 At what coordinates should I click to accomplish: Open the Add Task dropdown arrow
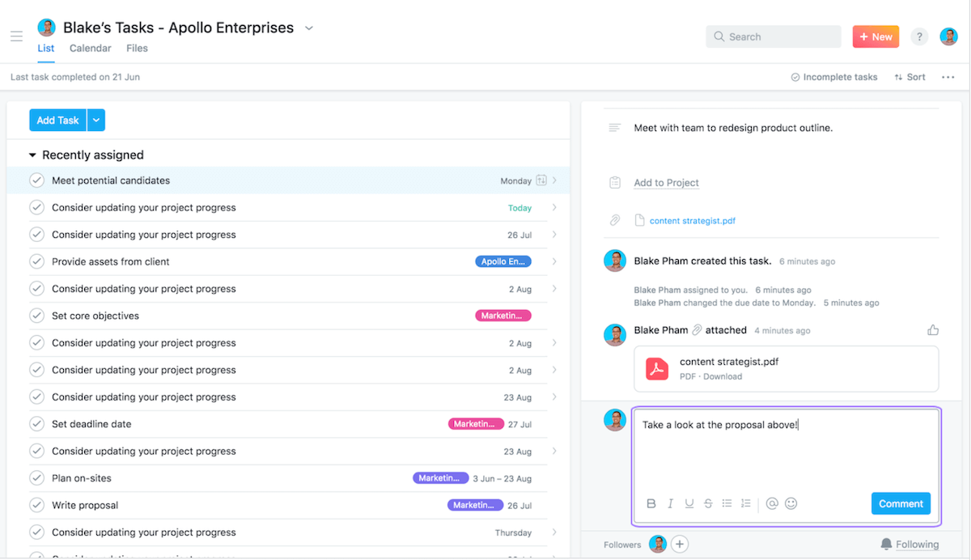[x=96, y=120]
